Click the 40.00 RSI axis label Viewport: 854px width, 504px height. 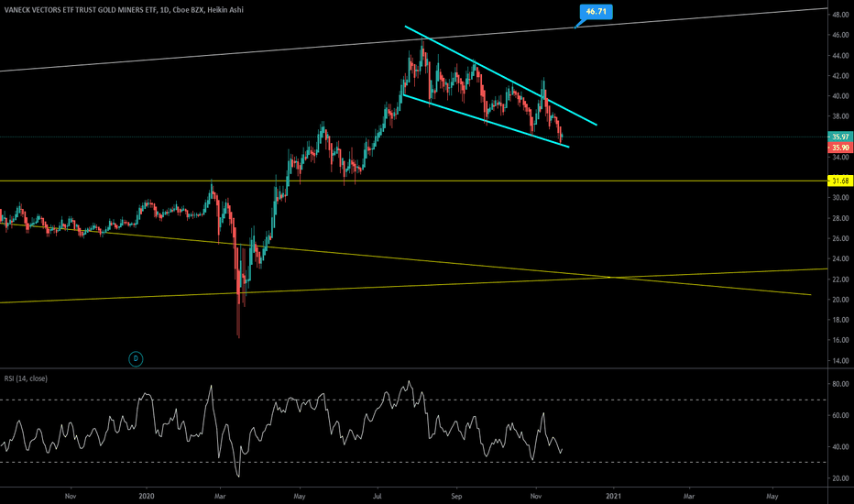click(840, 447)
